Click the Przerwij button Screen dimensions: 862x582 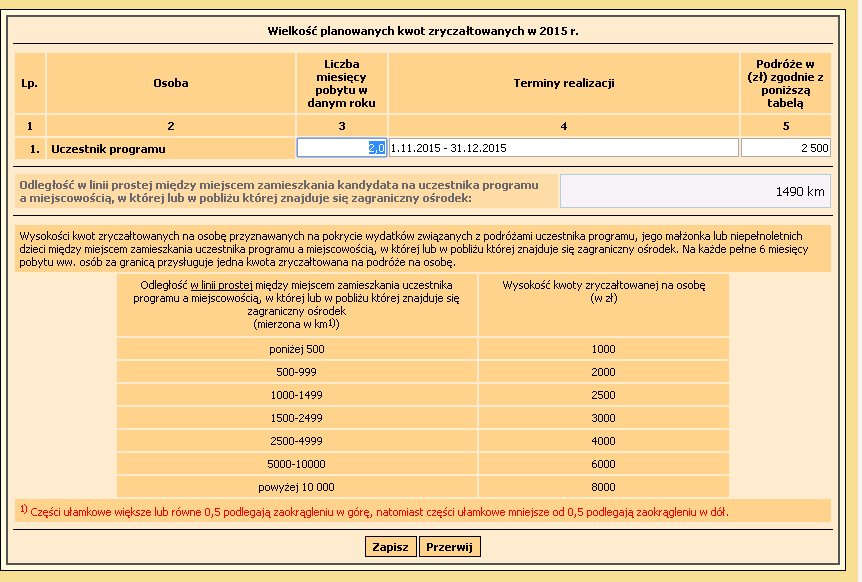[449, 547]
